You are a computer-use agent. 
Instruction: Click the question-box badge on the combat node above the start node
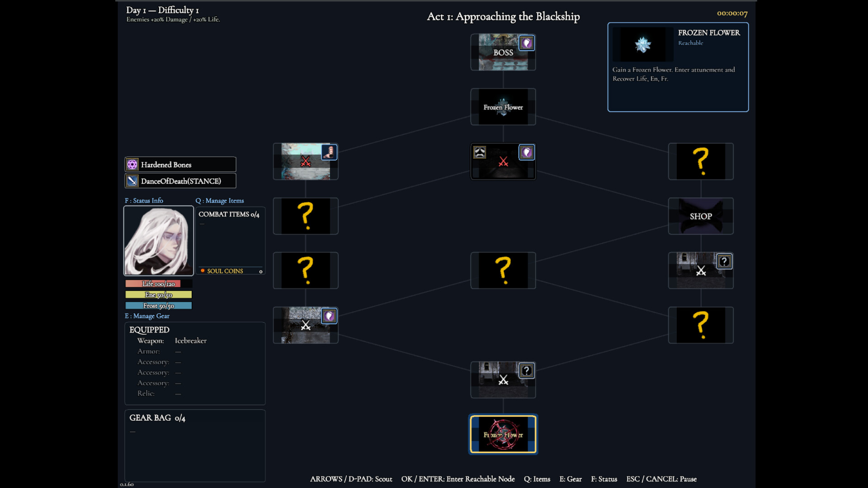[x=526, y=371]
